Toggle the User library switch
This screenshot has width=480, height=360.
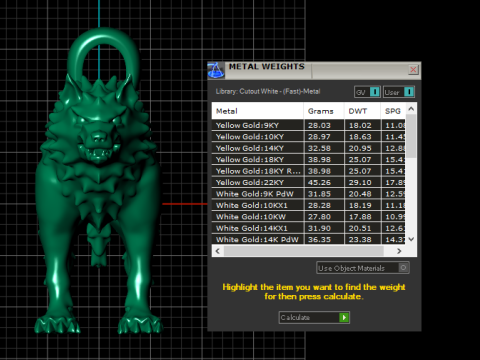399,92
